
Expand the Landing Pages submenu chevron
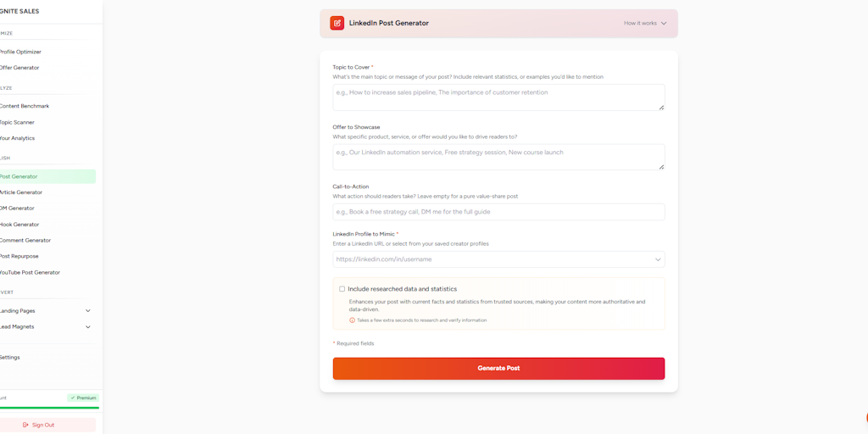(x=87, y=310)
